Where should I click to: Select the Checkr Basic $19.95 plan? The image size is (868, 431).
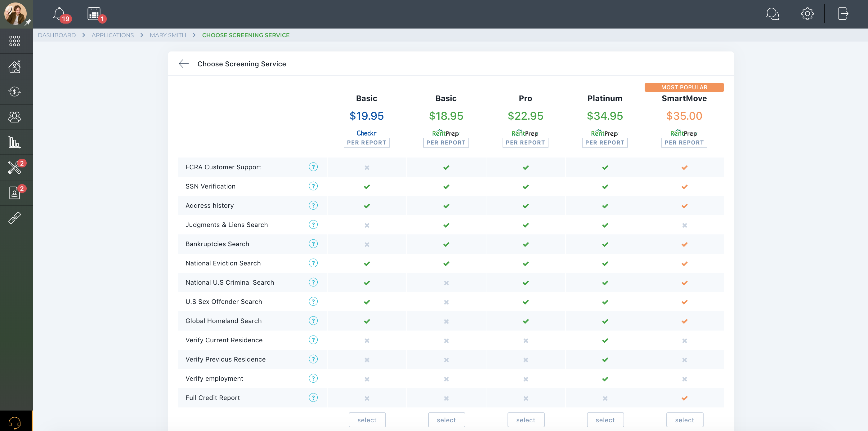[x=367, y=420]
